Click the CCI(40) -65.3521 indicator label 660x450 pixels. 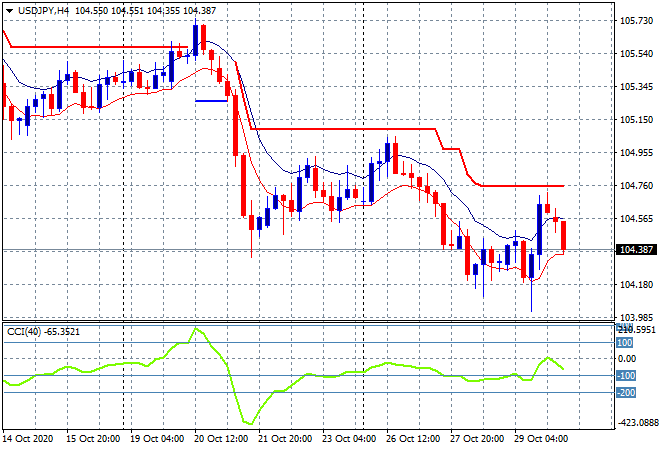[43, 332]
